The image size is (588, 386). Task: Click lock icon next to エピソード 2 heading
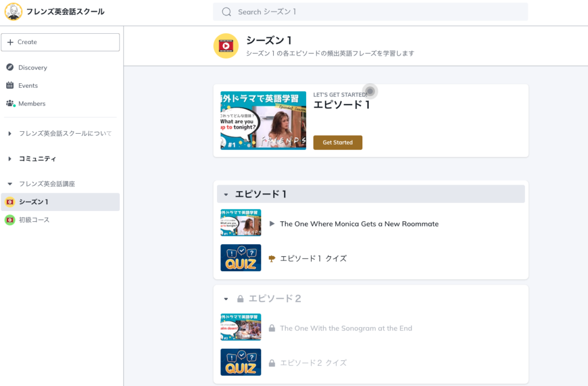click(x=240, y=299)
